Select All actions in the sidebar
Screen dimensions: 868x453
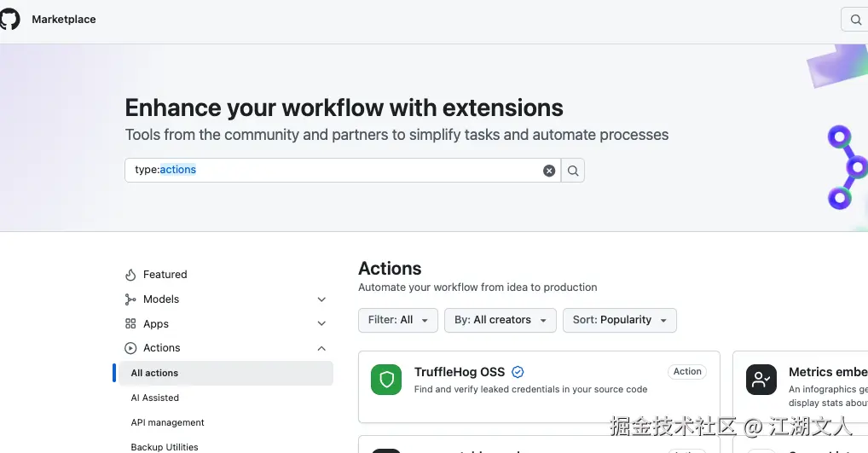point(155,373)
